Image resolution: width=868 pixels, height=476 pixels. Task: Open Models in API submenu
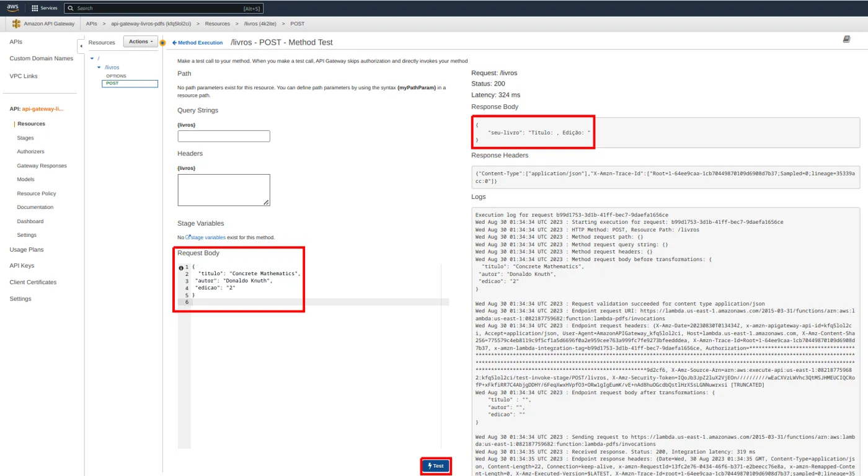tap(25, 180)
